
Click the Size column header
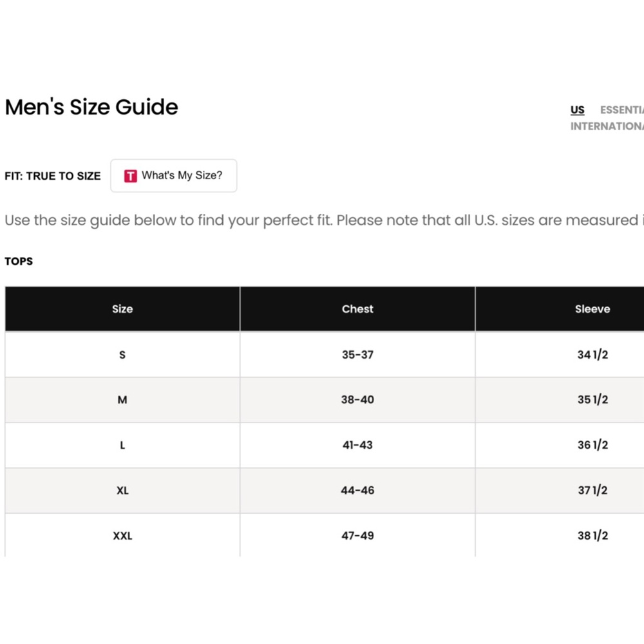(122, 309)
